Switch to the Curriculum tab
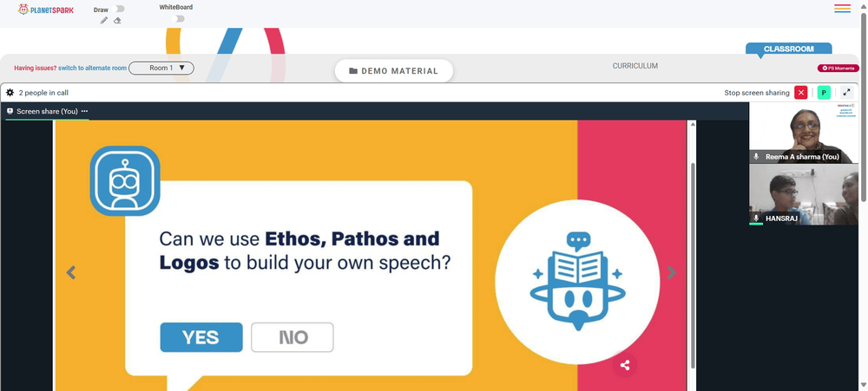868x391 pixels. coord(635,66)
